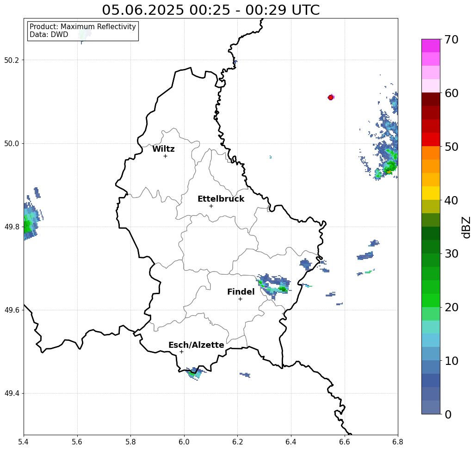Click the longitude tick label 5.4

coord(24,442)
